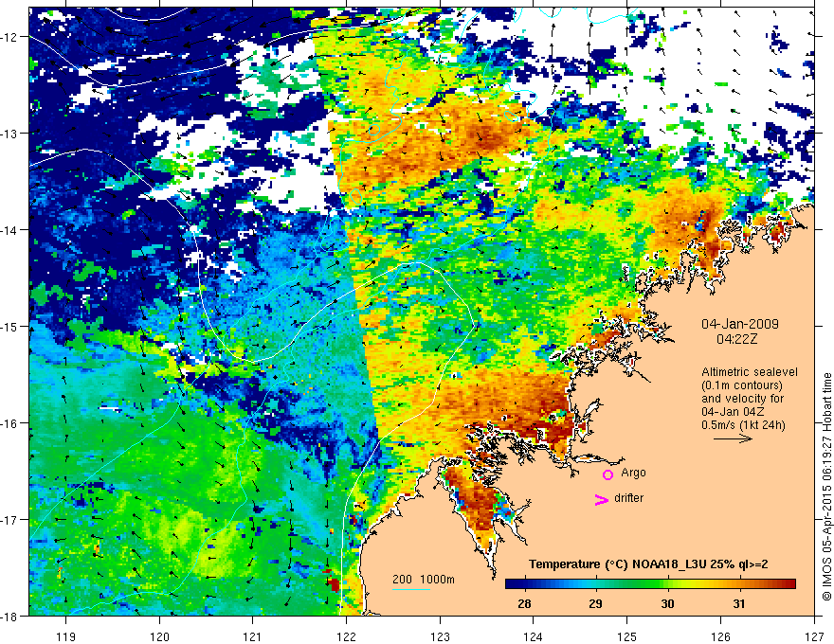Click the magenta drifter arrow legend symbol

click(602, 499)
